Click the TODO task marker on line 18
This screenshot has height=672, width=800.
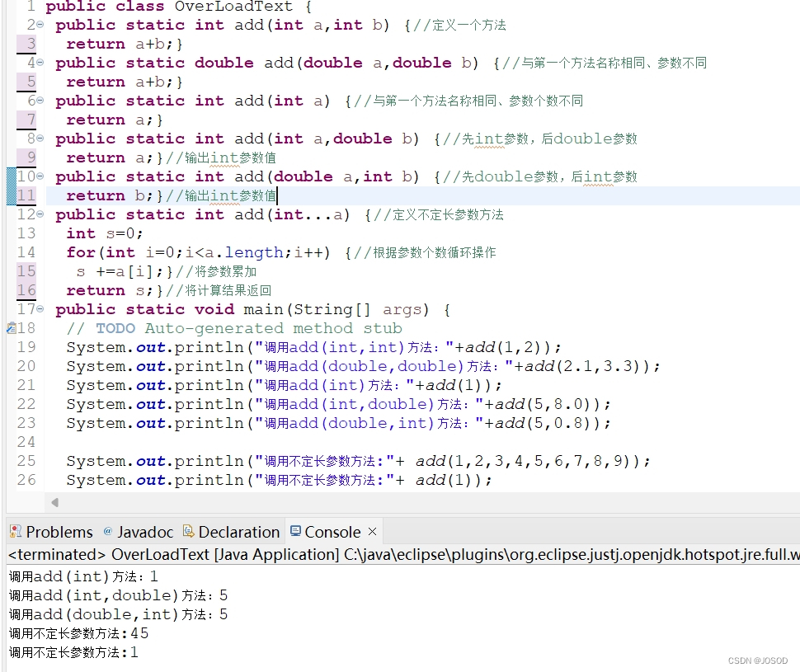11,328
